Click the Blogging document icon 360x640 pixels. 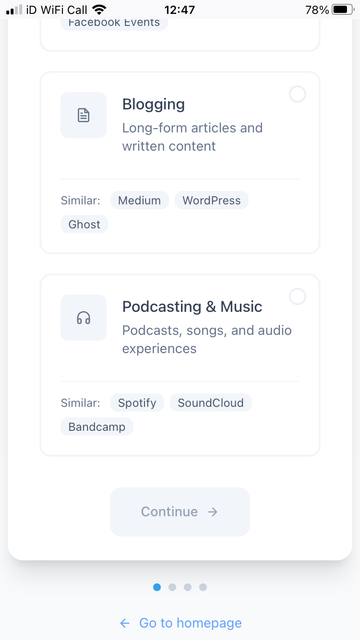(83, 115)
